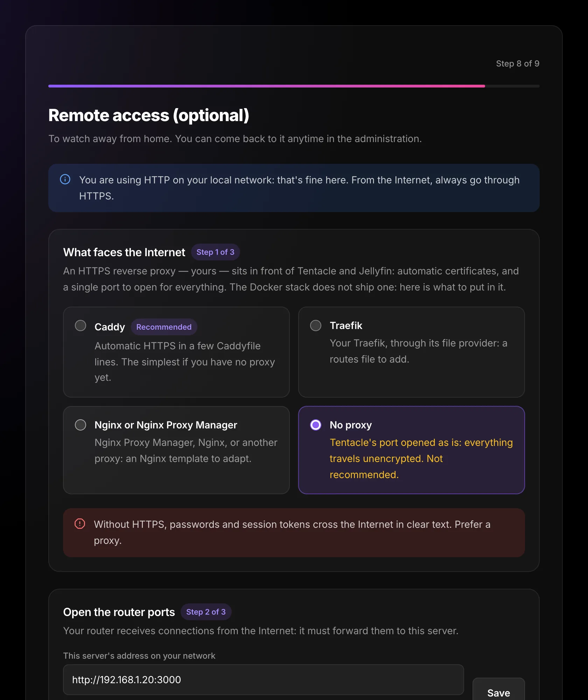
Task: Click the 'Step 2 of 3' badge
Action: (x=206, y=612)
